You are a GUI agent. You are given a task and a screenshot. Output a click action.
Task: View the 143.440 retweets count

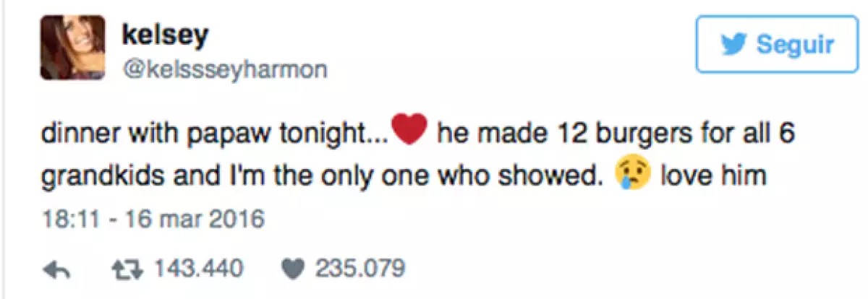(x=197, y=269)
